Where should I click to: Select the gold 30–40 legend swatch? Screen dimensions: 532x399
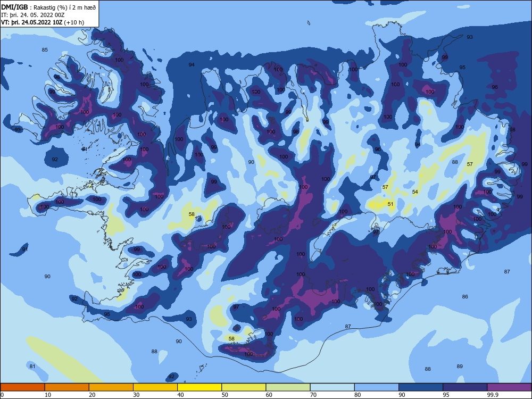pos(155,387)
